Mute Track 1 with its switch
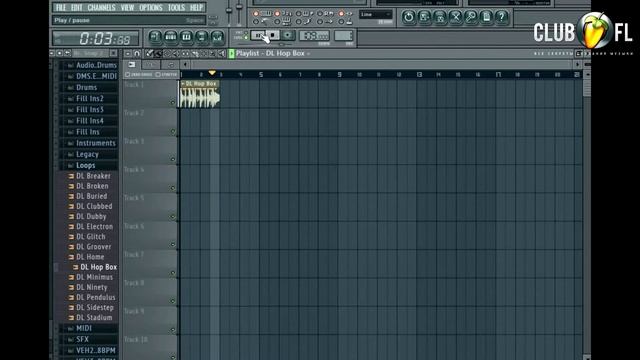 [x=173, y=103]
